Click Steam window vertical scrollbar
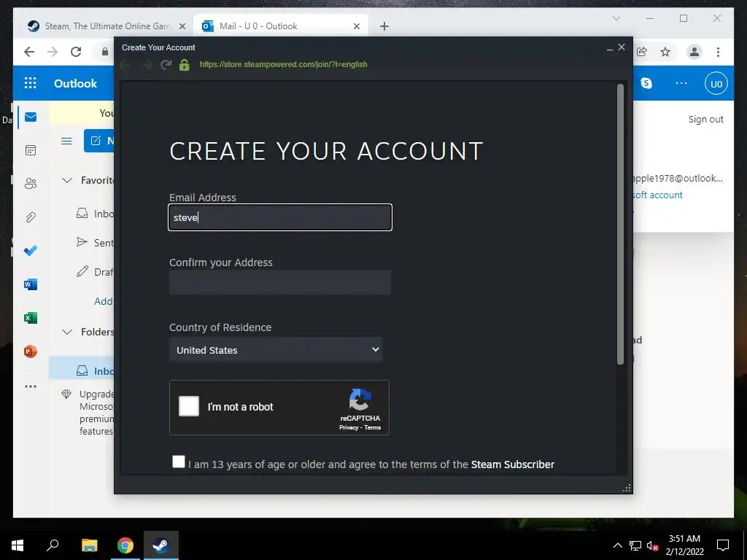This screenshot has height=560, width=747. tap(620, 225)
